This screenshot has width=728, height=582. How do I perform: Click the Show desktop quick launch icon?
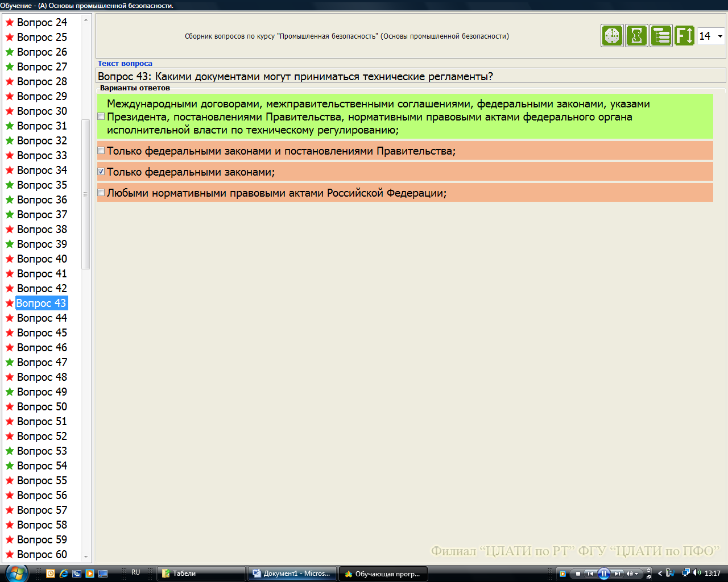click(x=103, y=573)
